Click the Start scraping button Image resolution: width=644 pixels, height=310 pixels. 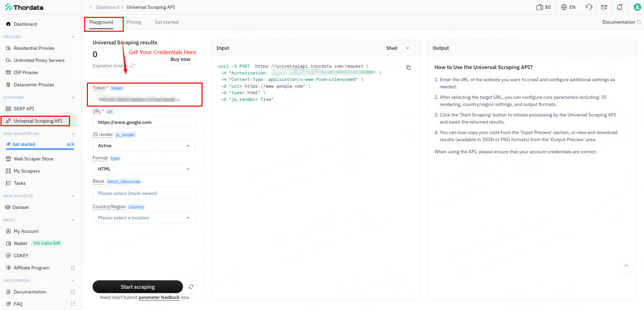click(x=138, y=287)
